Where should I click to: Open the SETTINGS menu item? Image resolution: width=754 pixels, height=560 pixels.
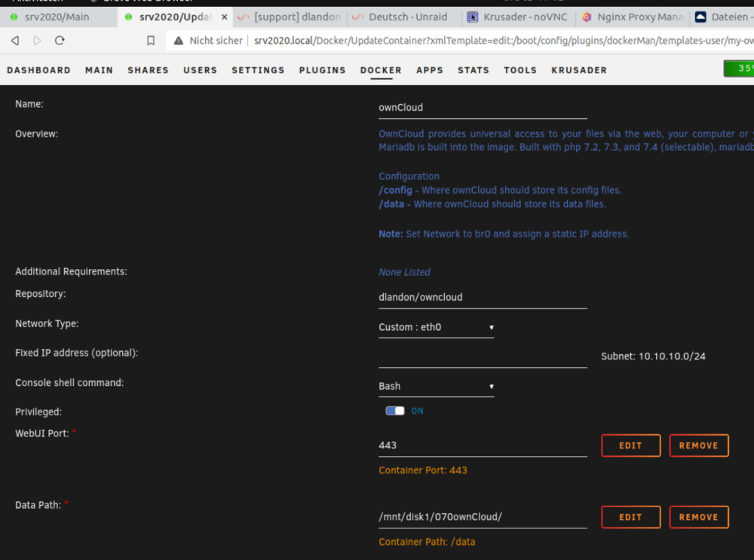(258, 70)
